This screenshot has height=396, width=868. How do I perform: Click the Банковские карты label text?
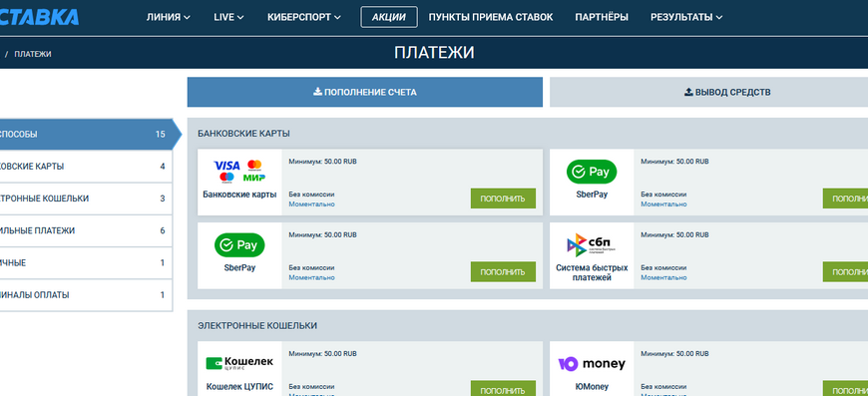click(x=239, y=195)
